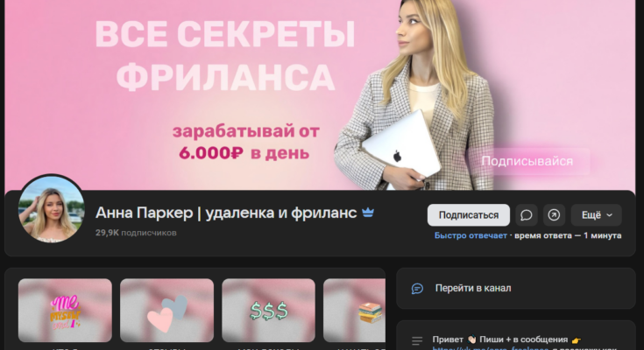Click the share arrow icon button
Image resolution: width=644 pixels, height=350 pixels.
pos(554,214)
